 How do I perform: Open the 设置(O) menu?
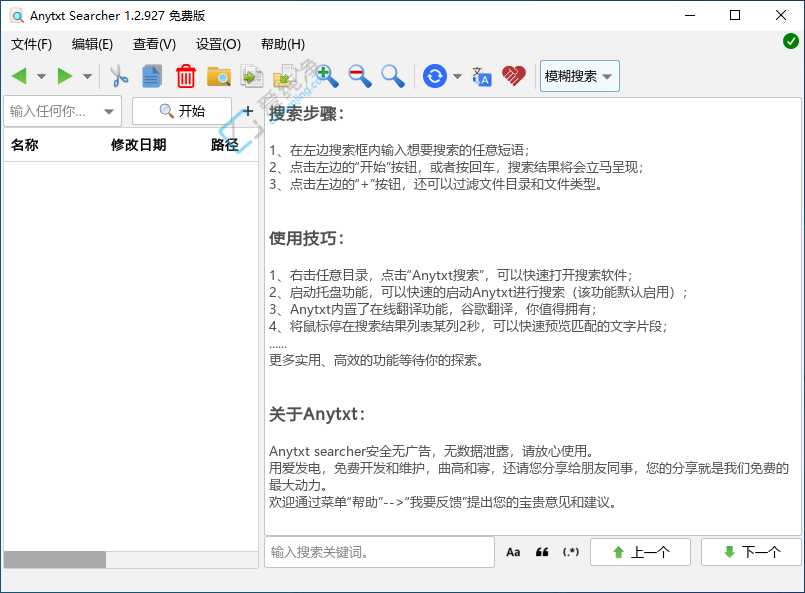click(218, 45)
